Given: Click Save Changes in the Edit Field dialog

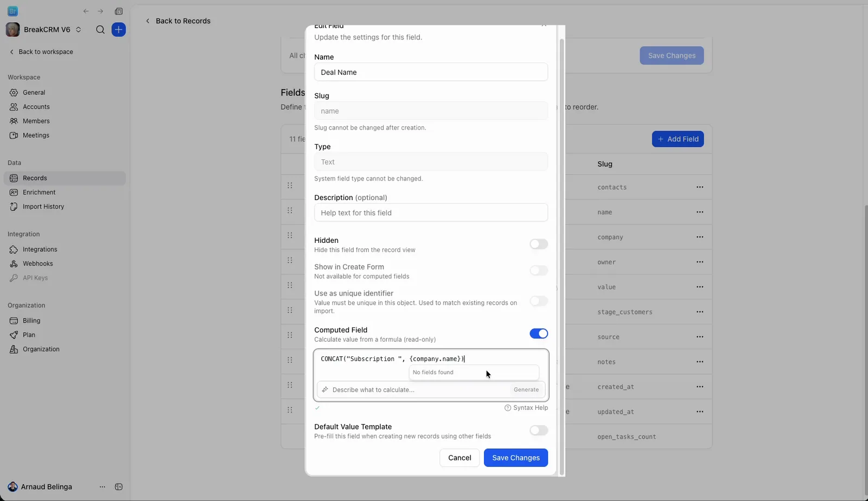Looking at the screenshot, I should coord(516,458).
